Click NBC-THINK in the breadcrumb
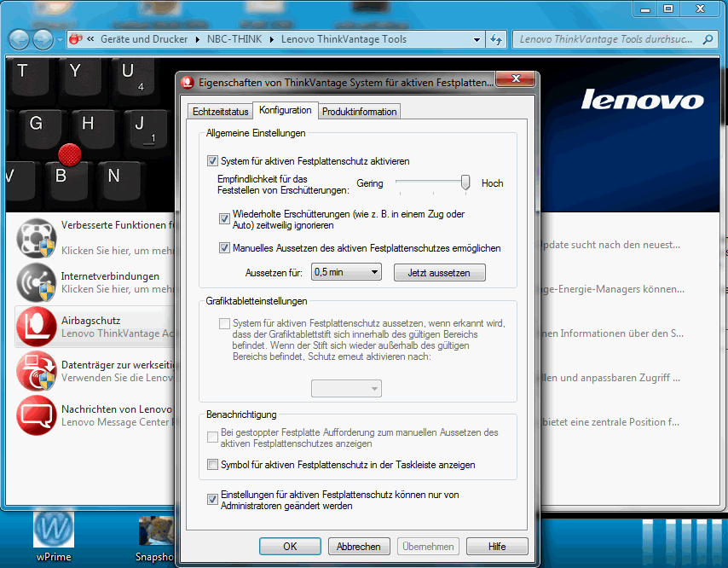 (234, 39)
